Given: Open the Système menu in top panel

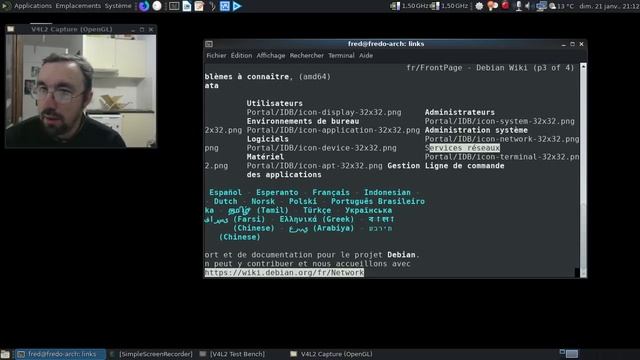Looking at the screenshot, I should tap(118, 6).
